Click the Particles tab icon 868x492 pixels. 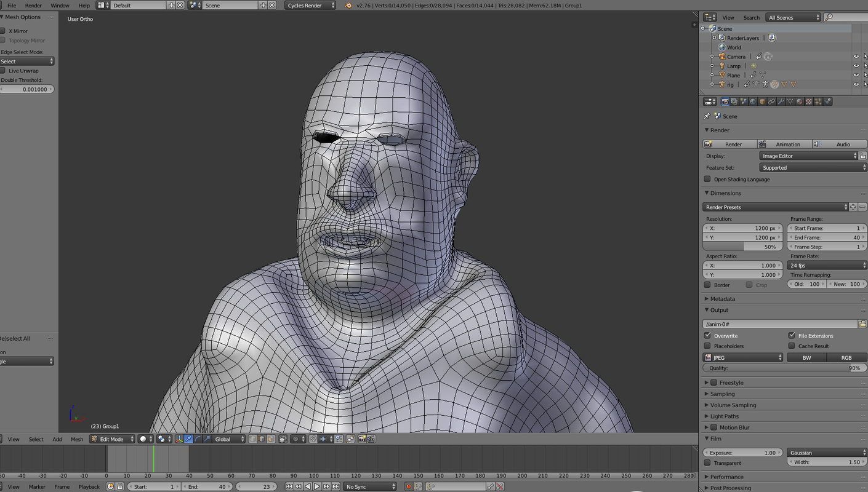819,101
